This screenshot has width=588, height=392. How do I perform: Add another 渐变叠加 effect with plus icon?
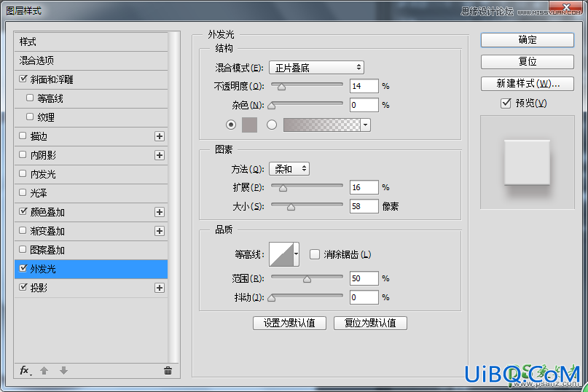(160, 231)
